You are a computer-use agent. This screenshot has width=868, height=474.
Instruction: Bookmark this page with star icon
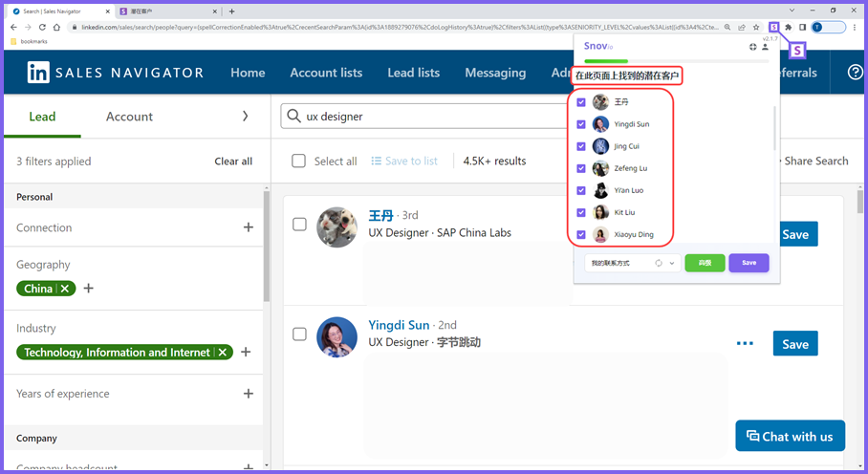pyautogui.click(x=755, y=27)
